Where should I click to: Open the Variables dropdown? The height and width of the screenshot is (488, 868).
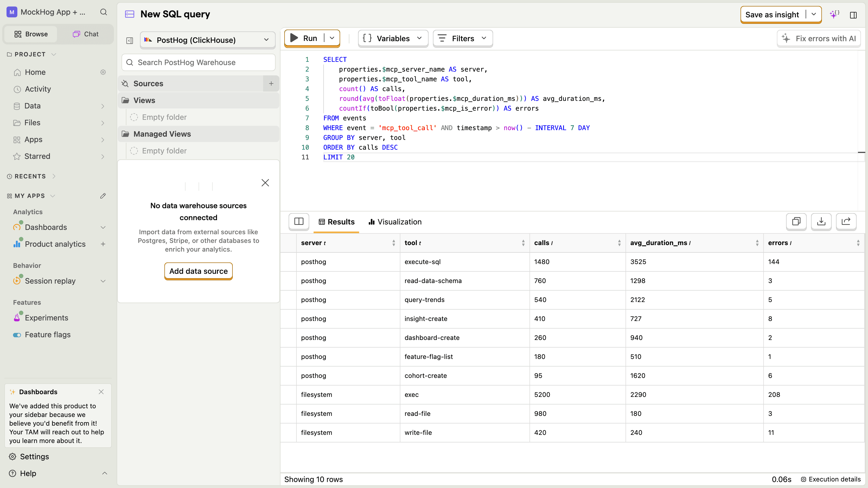click(x=393, y=38)
